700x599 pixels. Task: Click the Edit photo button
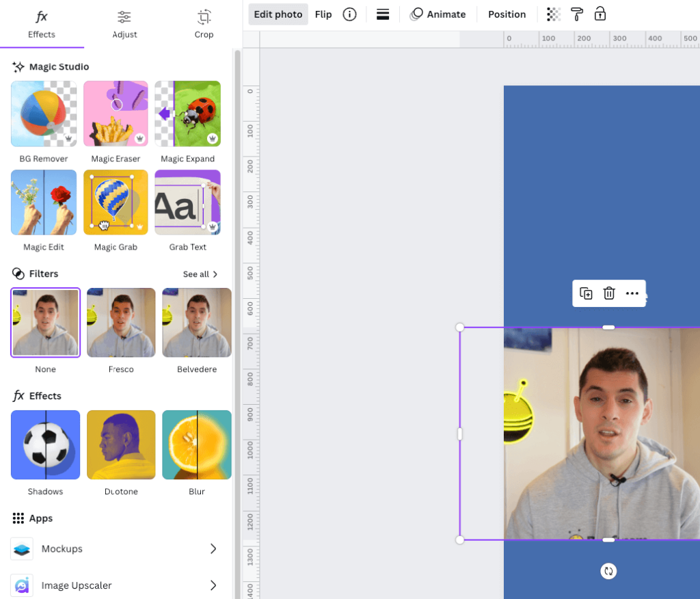[278, 14]
